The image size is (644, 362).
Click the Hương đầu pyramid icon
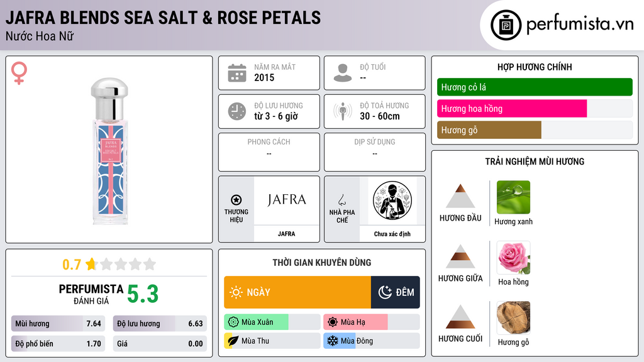tap(460, 196)
